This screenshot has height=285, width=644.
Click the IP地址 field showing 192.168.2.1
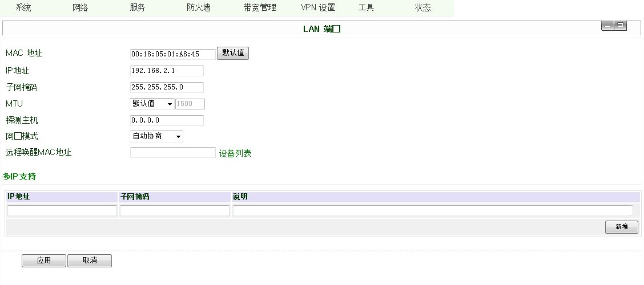[167, 71]
